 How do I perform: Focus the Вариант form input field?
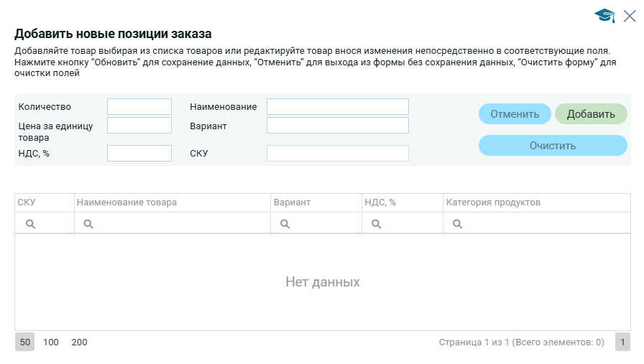coord(337,126)
